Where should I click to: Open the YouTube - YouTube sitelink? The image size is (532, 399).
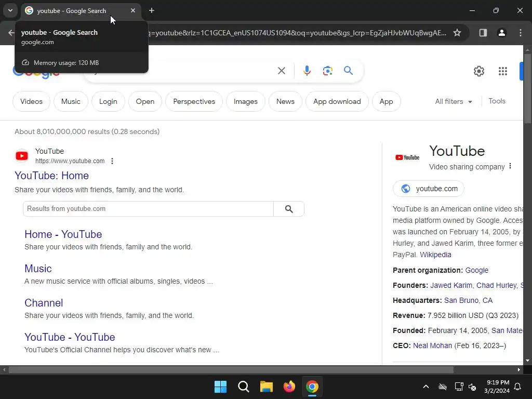[x=70, y=337]
